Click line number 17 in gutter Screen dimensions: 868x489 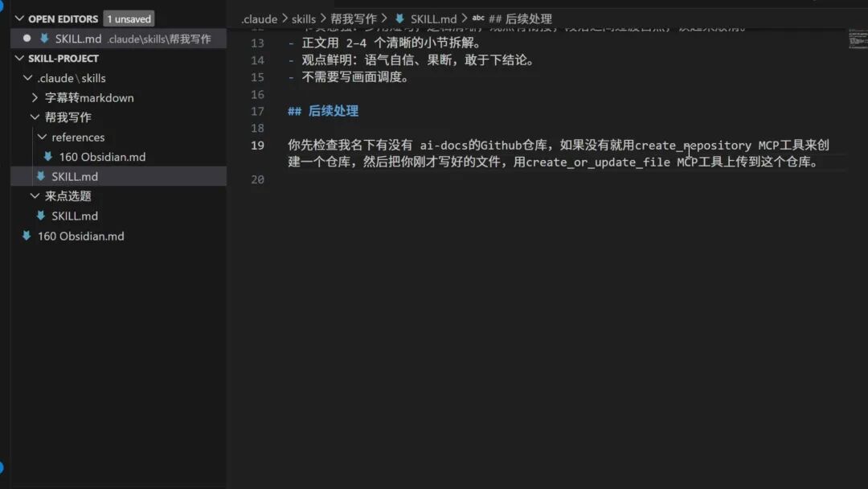click(x=257, y=111)
